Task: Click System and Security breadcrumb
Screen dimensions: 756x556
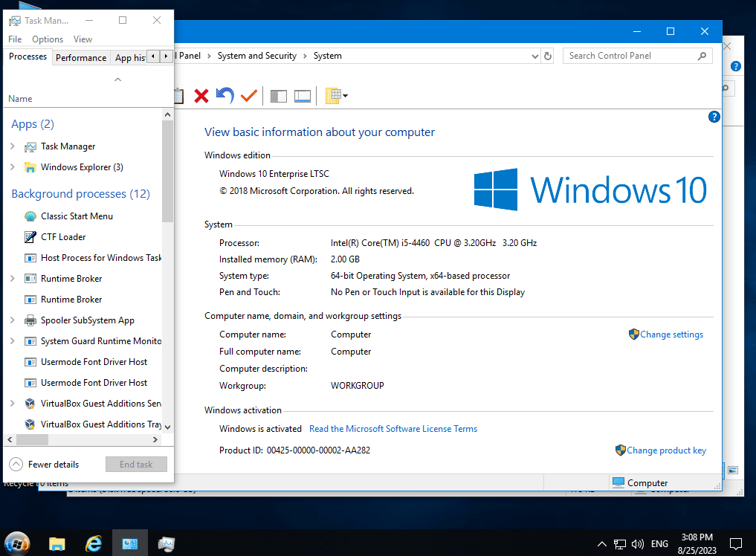Action: point(257,56)
